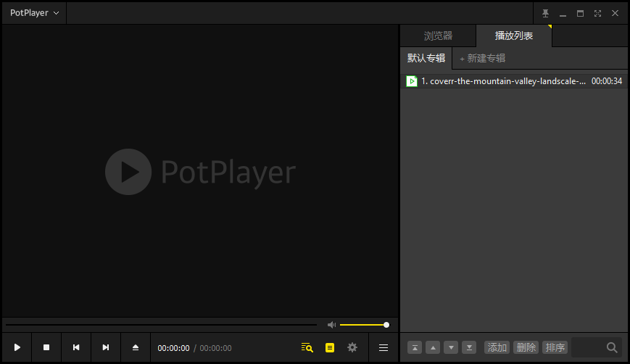Skip to the previous track

point(76,348)
